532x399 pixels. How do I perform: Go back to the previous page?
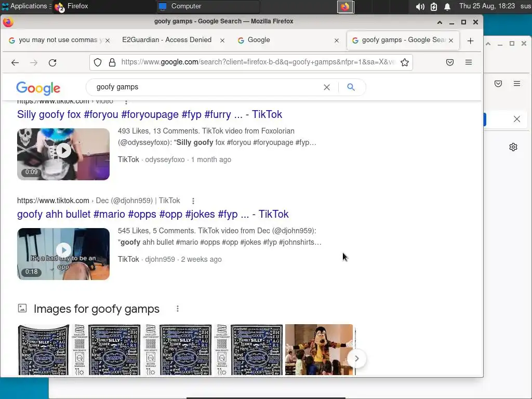pos(15,62)
